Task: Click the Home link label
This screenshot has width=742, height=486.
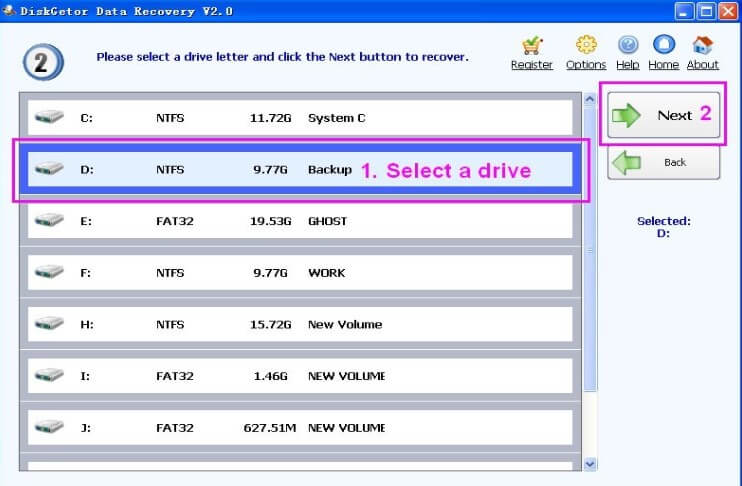Action: (663, 64)
